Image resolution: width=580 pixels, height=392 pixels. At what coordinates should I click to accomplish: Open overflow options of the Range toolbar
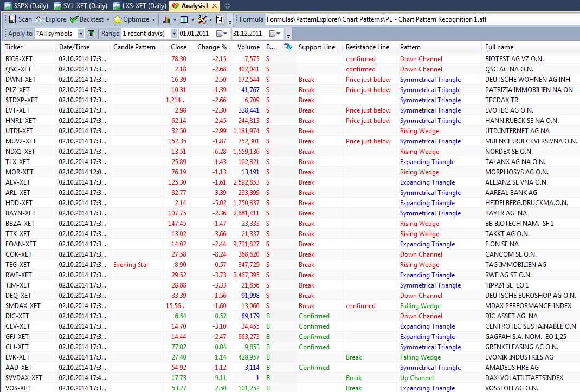pyautogui.click(x=288, y=36)
